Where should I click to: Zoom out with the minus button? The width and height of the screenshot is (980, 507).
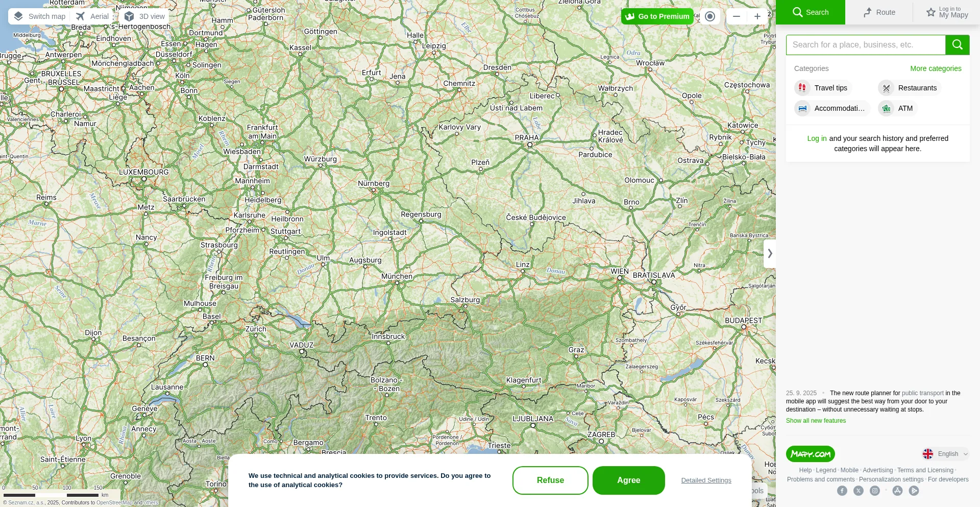tap(737, 16)
